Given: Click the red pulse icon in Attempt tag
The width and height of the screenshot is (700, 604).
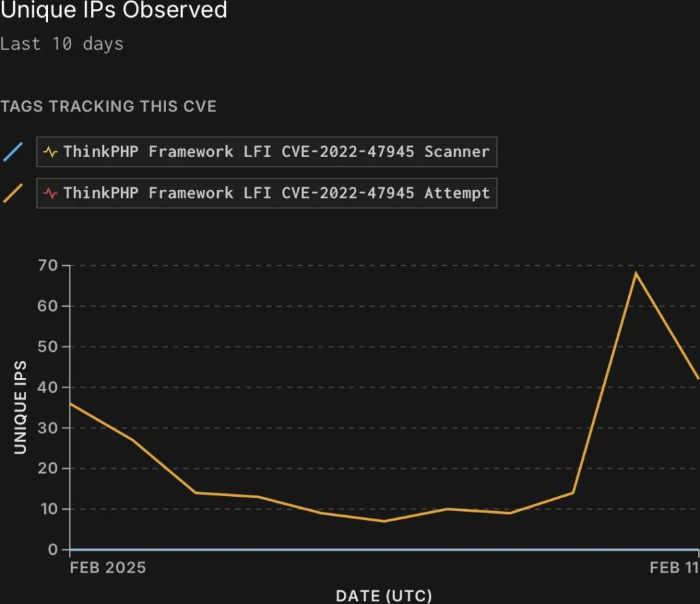Looking at the screenshot, I should click(51, 193).
